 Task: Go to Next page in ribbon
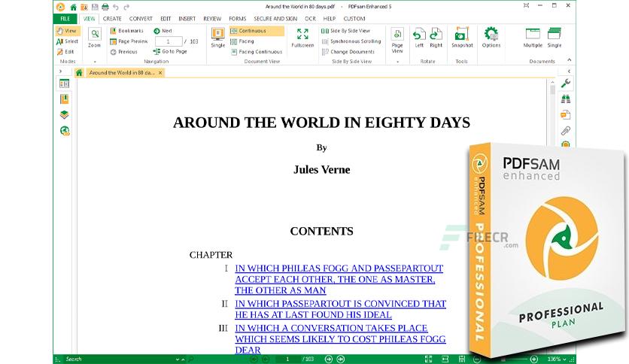(163, 31)
